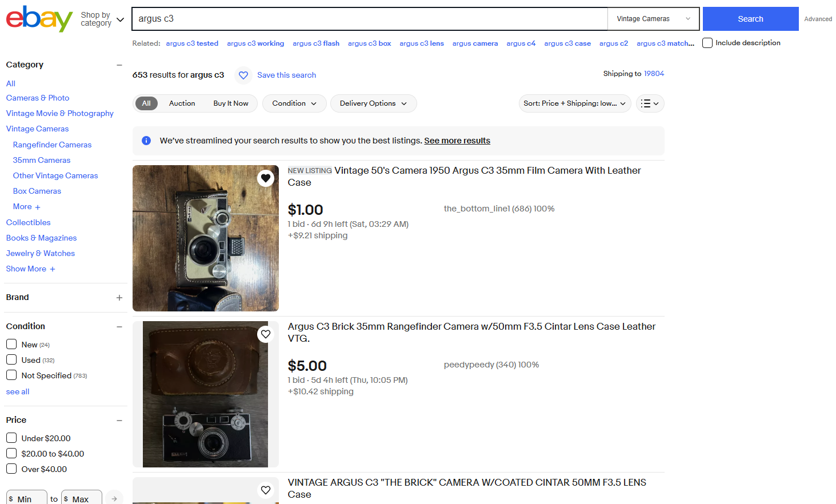Select the Over $40.00 price filter
836x504 pixels.
click(11, 469)
